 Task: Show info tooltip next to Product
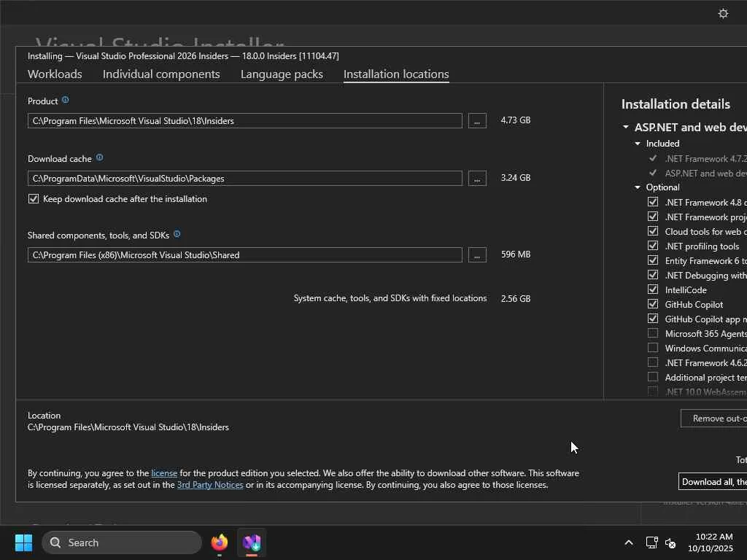pyautogui.click(x=65, y=100)
